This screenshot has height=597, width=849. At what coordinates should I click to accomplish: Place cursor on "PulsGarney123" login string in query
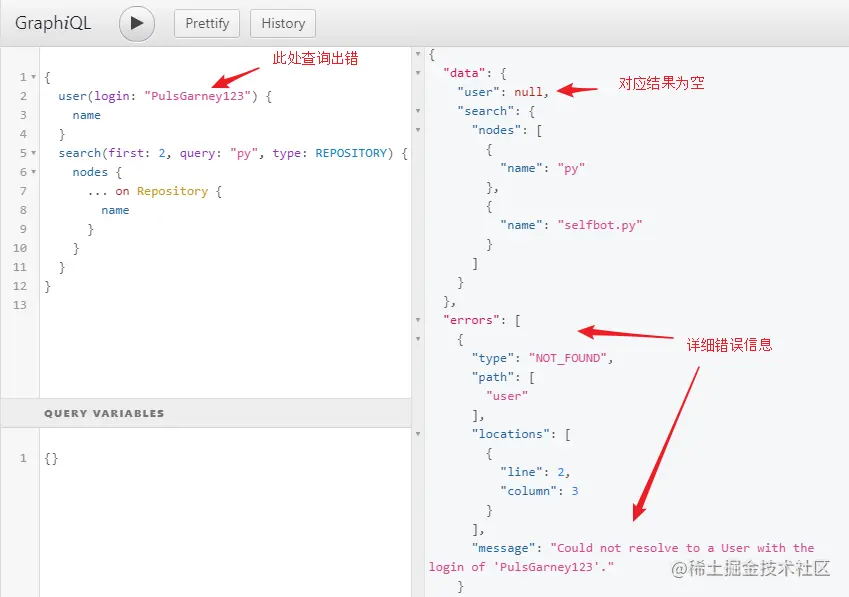coord(198,96)
